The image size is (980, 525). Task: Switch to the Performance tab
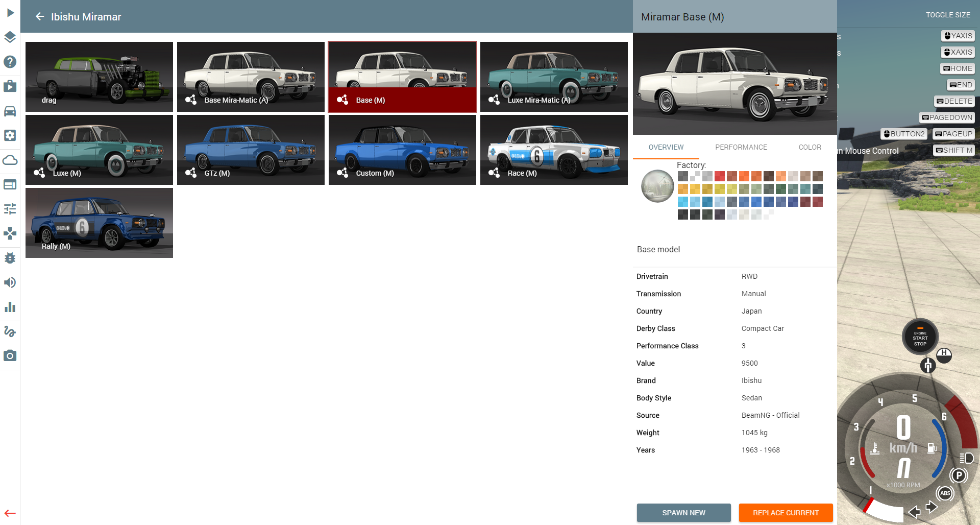pyautogui.click(x=741, y=147)
